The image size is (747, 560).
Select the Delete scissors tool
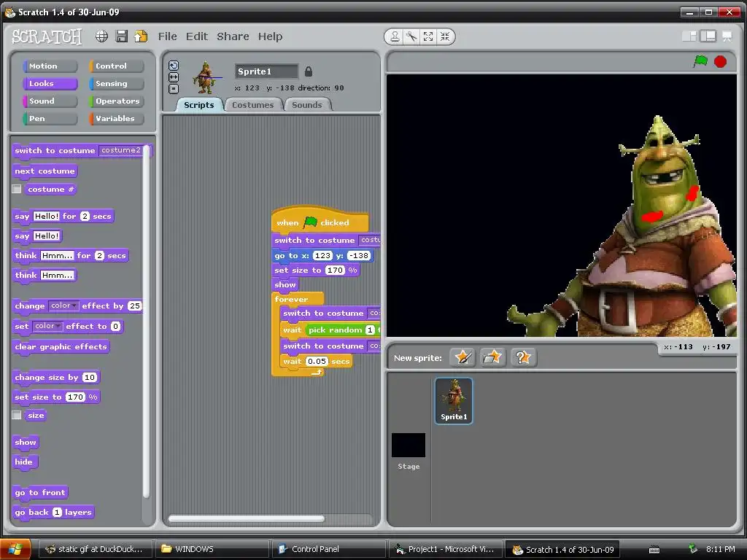pos(411,36)
